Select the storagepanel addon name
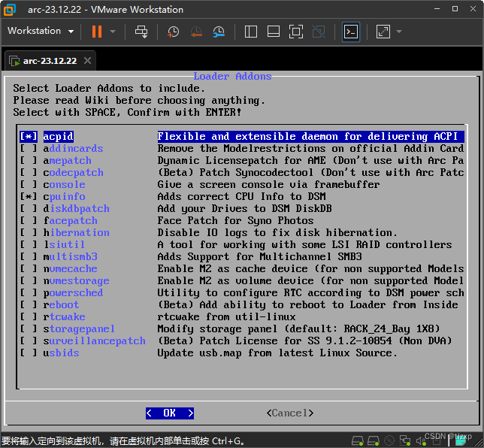The width and height of the screenshot is (484, 448). tap(79, 328)
